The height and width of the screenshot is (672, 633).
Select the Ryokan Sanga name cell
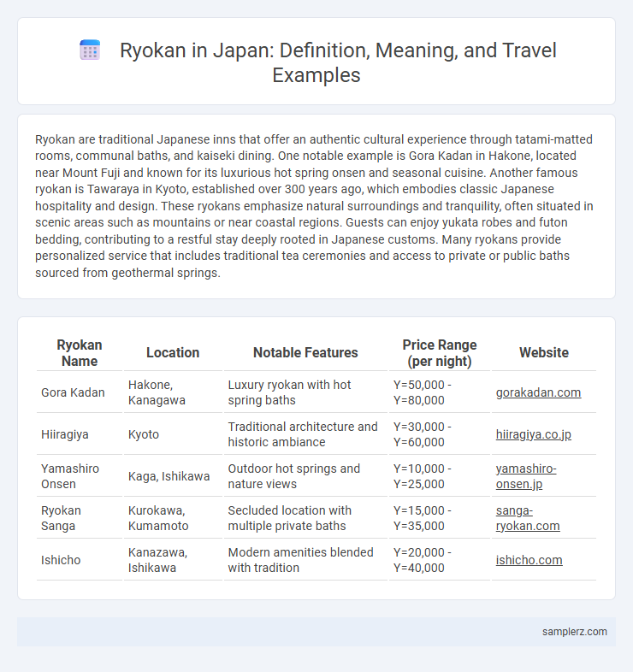point(80,518)
